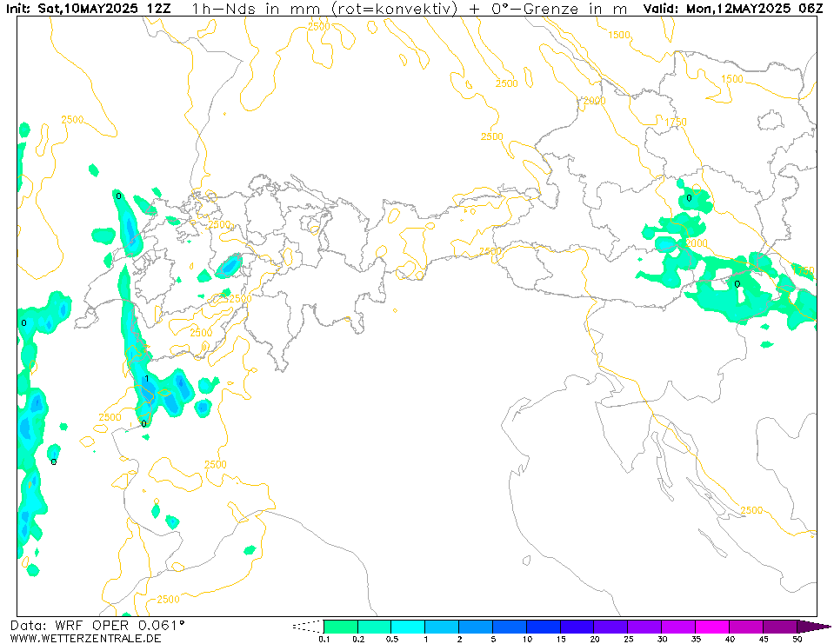Click the legend tick label '15'
The height and width of the screenshot is (644, 834).
(561, 639)
